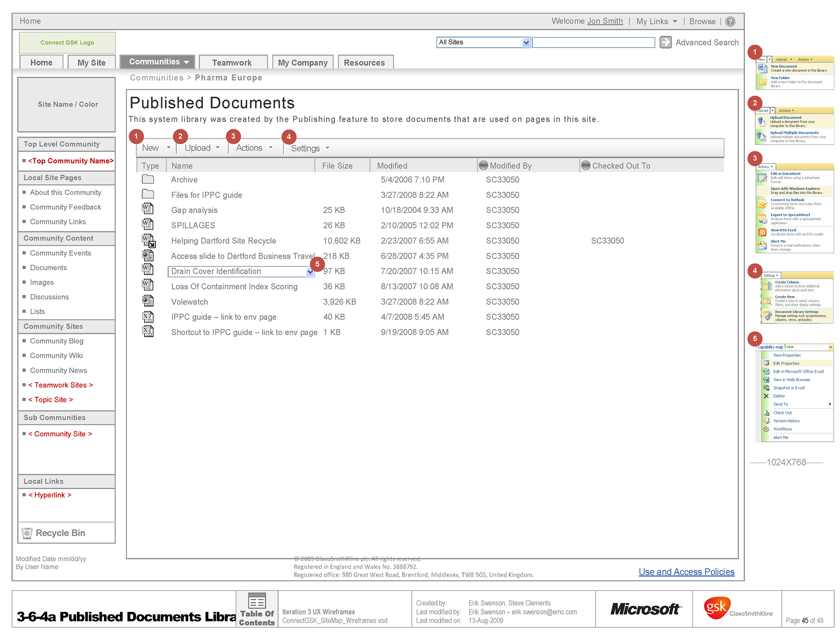Open the All Sites scope dropdown
The height and width of the screenshot is (633, 840).
tap(526, 42)
